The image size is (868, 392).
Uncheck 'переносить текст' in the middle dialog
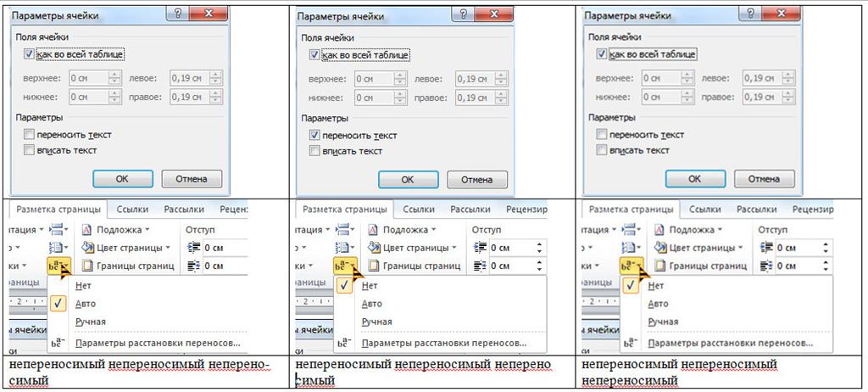[x=315, y=135]
